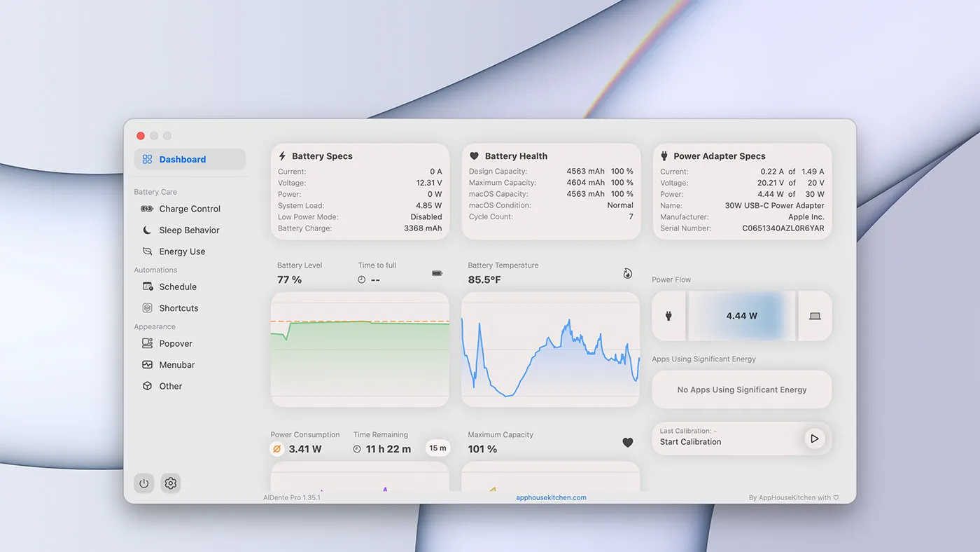Click the plug icon in Power Flow

click(668, 316)
